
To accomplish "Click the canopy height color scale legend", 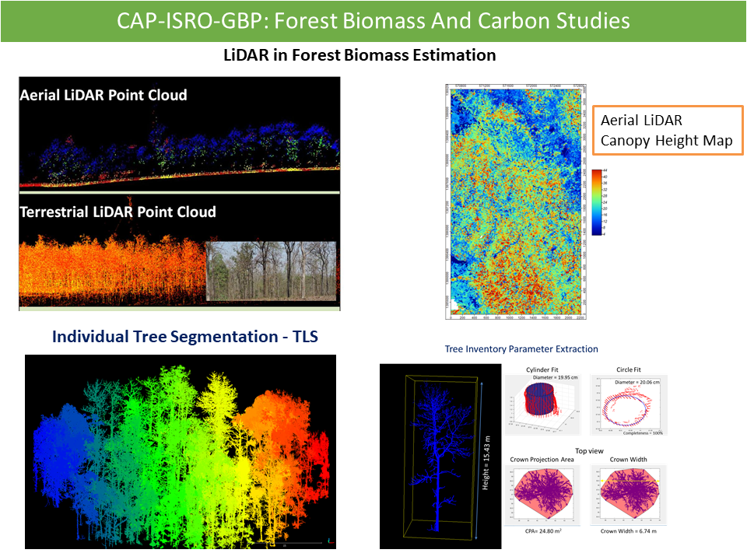I will (x=599, y=202).
